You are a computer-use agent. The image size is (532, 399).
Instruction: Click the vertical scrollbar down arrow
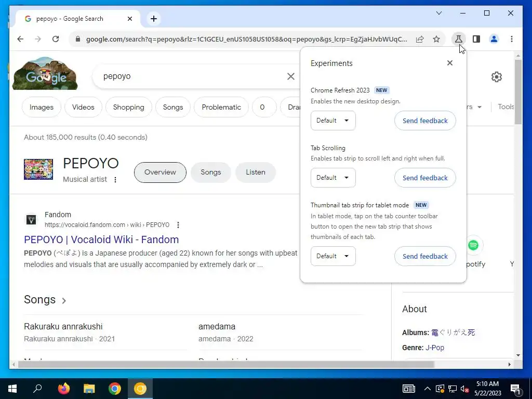coord(518,355)
